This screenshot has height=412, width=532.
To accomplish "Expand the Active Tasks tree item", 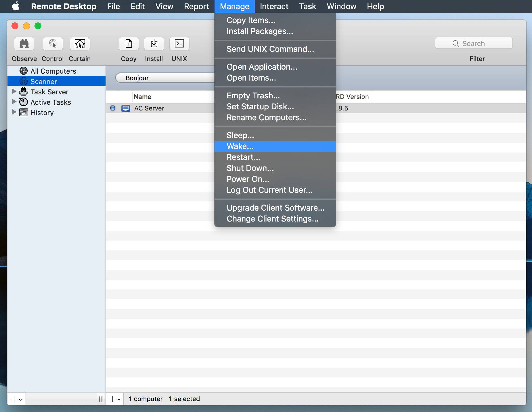I will tap(14, 102).
